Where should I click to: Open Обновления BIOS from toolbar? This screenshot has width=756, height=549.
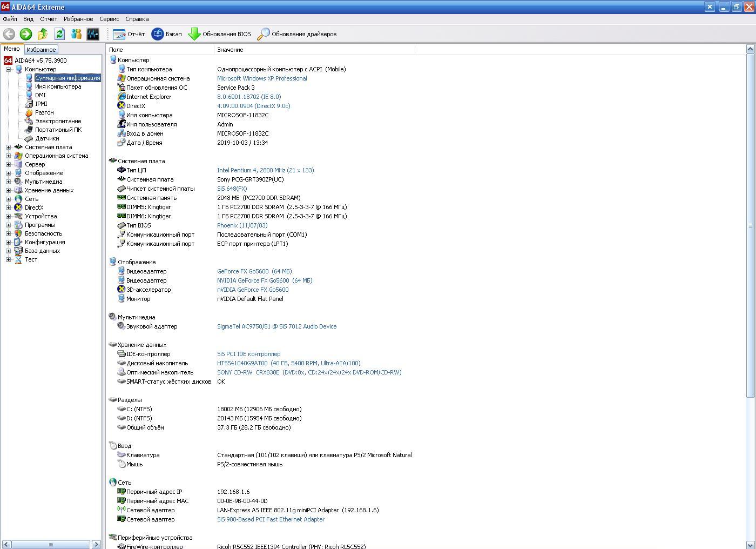[x=219, y=34]
